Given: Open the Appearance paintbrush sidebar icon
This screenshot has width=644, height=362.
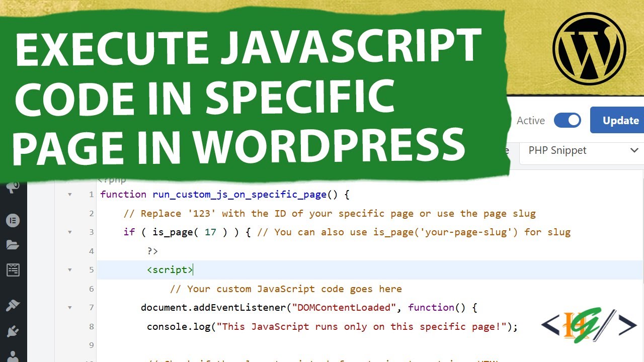Looking at the screenshot, I should tap(13, 305).
